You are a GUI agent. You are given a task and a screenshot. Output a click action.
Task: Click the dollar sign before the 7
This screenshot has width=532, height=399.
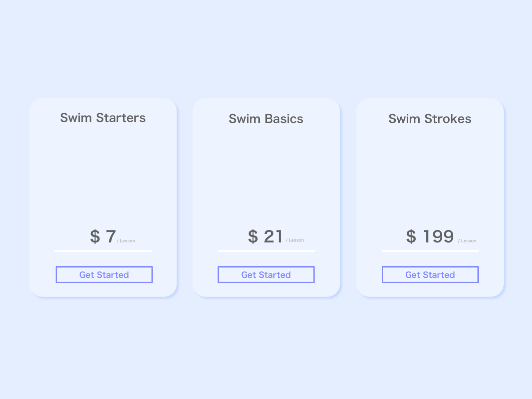click(95, 236)
